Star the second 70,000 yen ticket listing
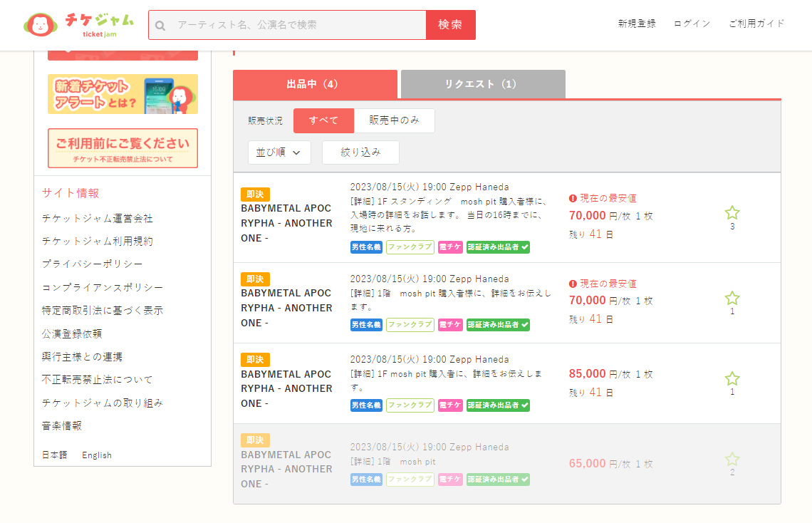Viewport: 812px width, 523px height. [x=732, y=299]
